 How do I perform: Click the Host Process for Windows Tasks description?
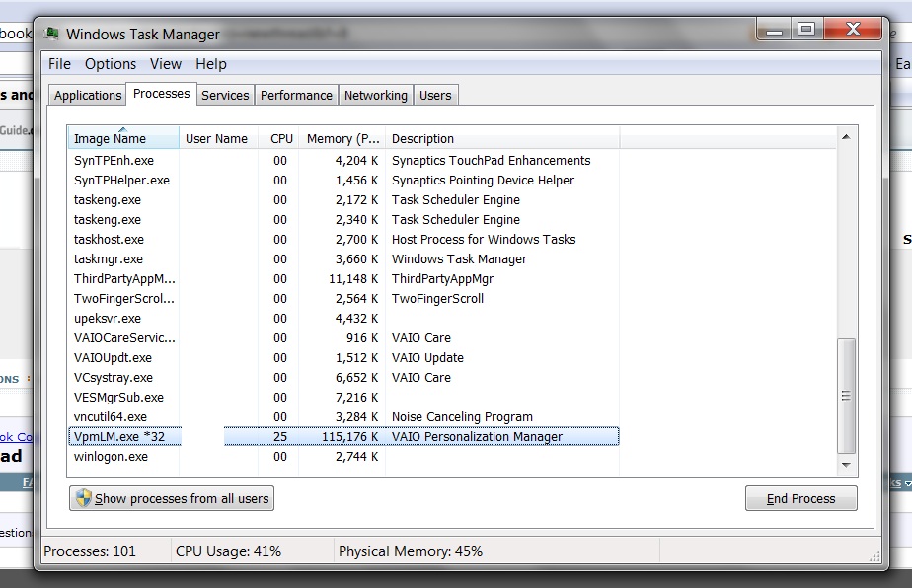point(484,240)
